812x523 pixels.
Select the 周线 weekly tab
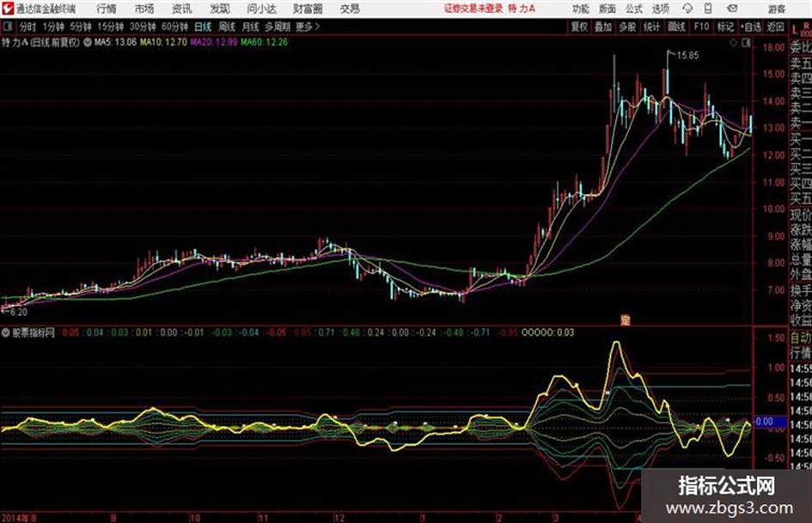227,27
